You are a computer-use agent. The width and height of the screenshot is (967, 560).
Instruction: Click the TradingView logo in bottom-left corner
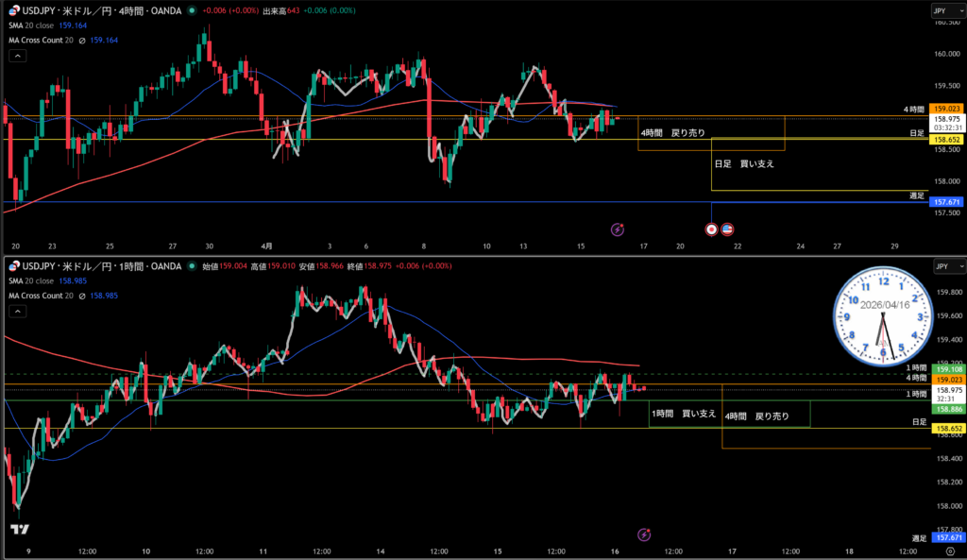17,530
